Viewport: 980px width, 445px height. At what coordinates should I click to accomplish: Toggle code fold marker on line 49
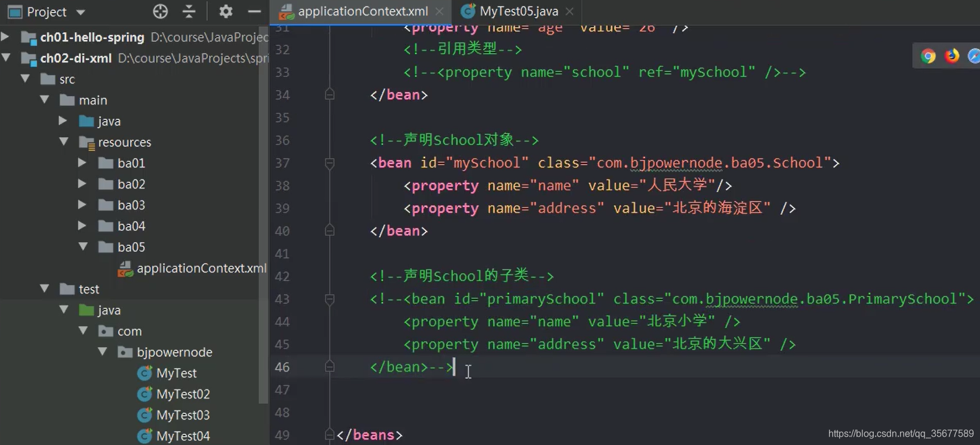[329, 435]
